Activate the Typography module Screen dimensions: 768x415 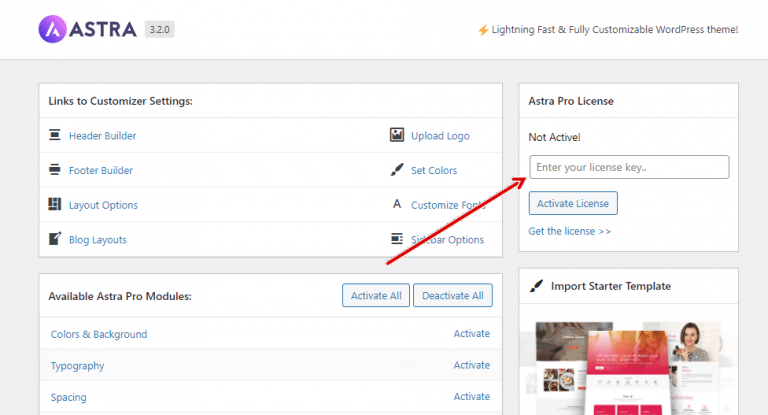pos(471,366)
